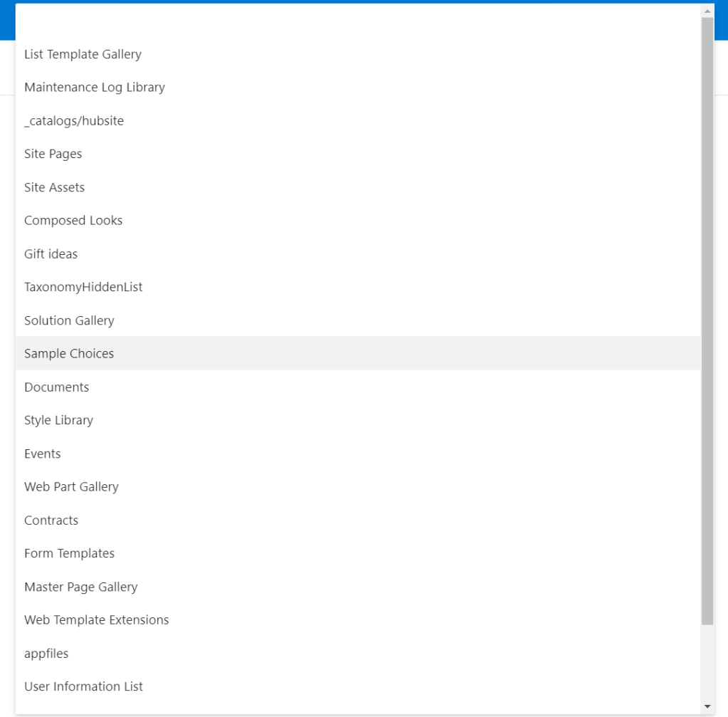
Task: Pick the _catalogs/hubsite entry
Action: pos(74,121)
